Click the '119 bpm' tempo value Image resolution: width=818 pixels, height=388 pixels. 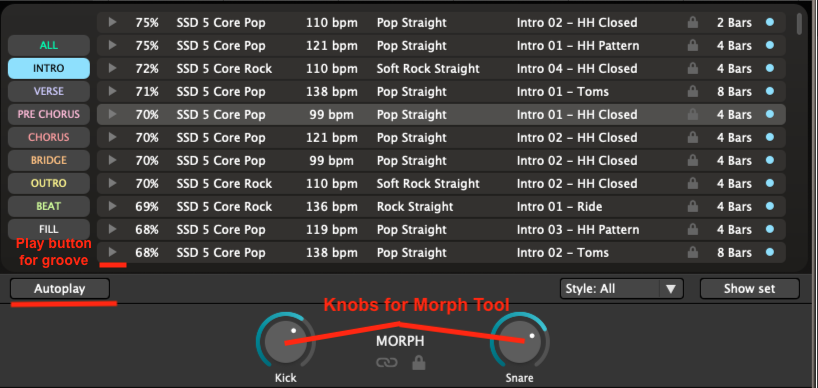point(332,229)
